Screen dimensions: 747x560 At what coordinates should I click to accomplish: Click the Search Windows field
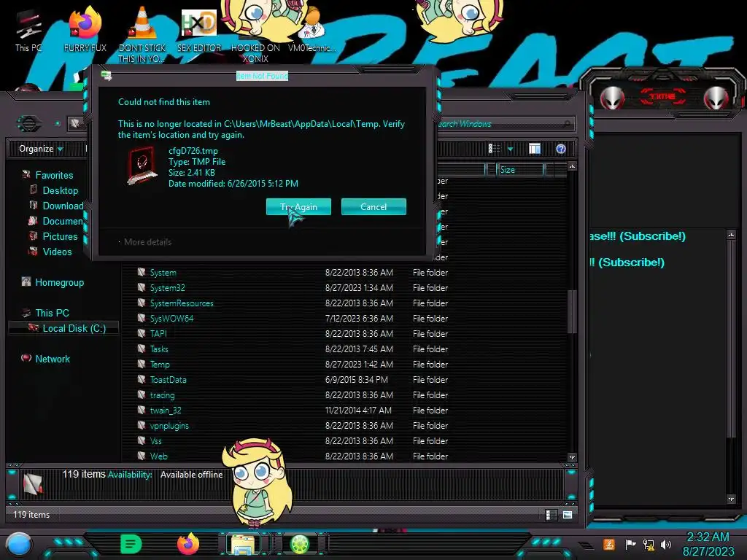(x=505, y=124)
